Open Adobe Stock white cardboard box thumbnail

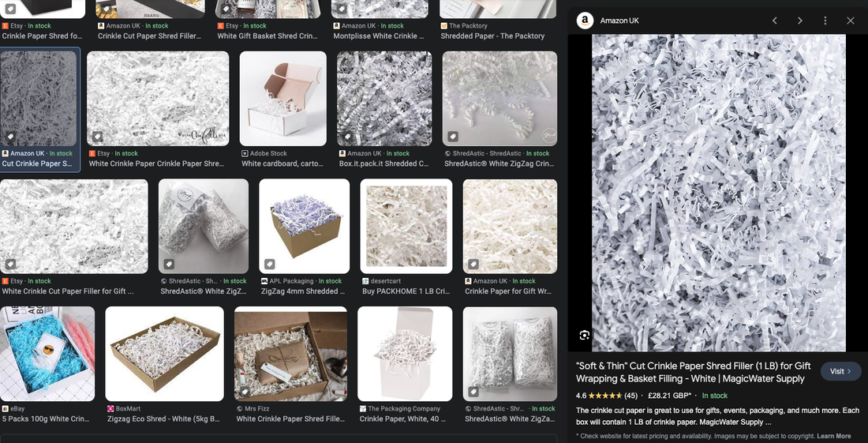(x=282, y=99)
